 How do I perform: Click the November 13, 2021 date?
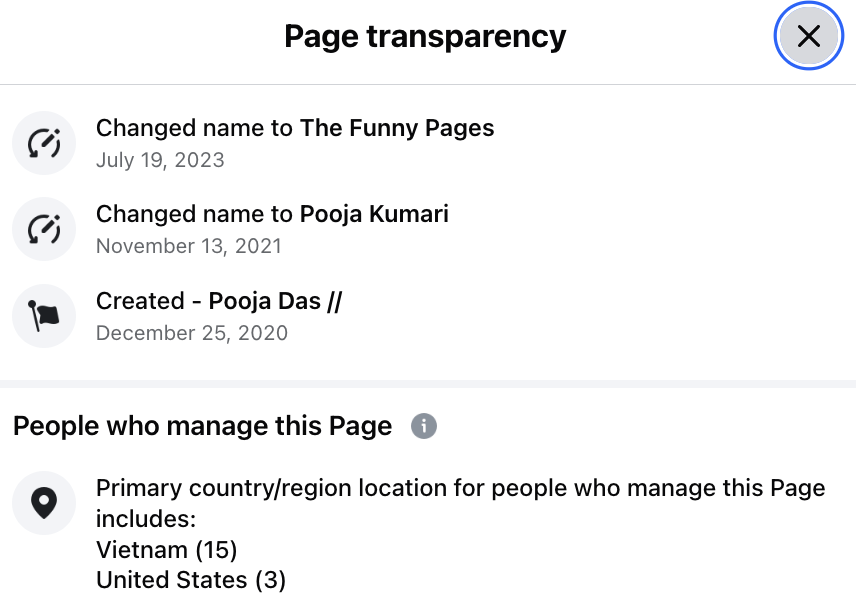point(189,246)
